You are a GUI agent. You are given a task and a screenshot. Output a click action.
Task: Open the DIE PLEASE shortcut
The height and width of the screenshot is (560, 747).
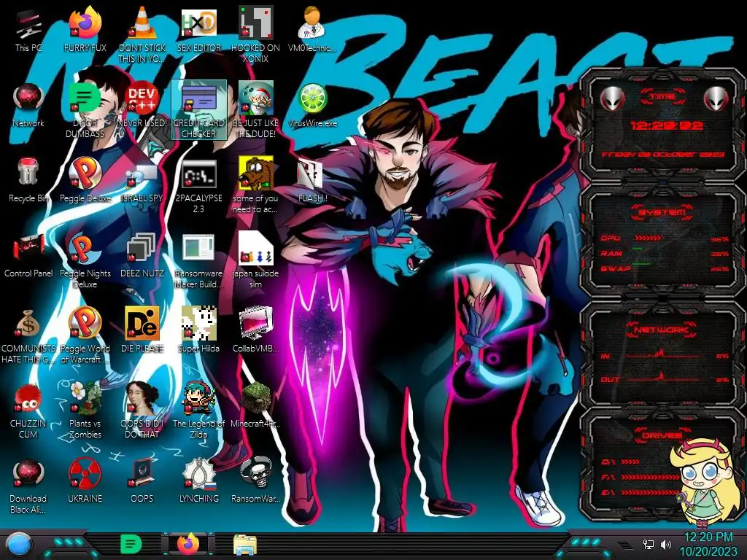(x=142, y=330)
